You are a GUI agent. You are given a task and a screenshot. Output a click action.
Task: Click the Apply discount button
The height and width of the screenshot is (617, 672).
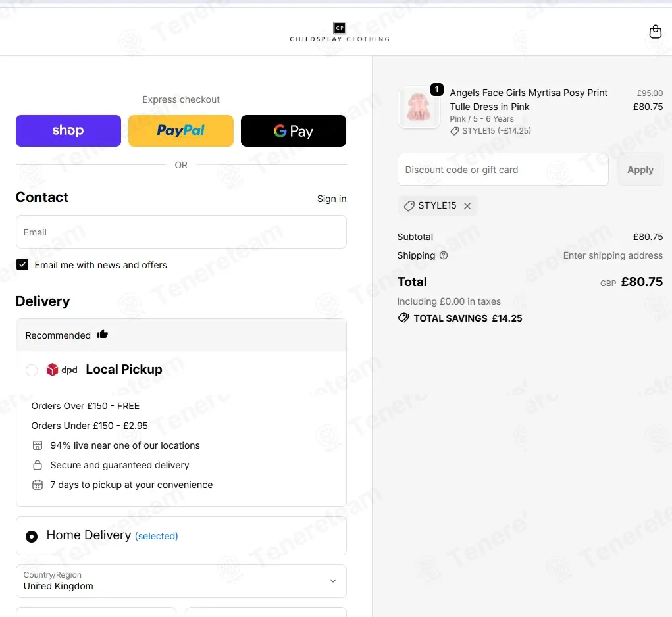(640, 170)
